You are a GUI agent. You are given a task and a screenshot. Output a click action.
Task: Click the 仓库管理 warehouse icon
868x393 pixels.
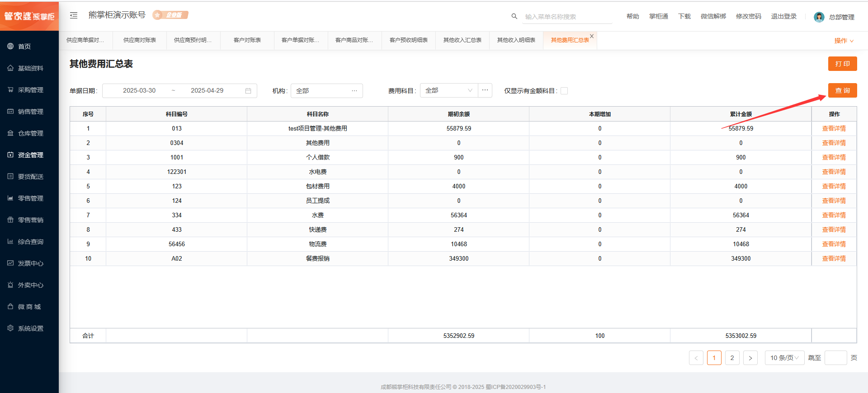tap(10, 133)
